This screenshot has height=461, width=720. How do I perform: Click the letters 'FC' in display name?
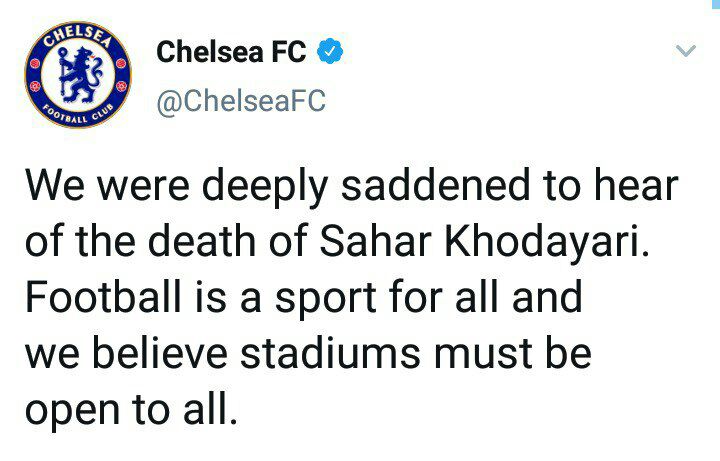pos(288,51)
